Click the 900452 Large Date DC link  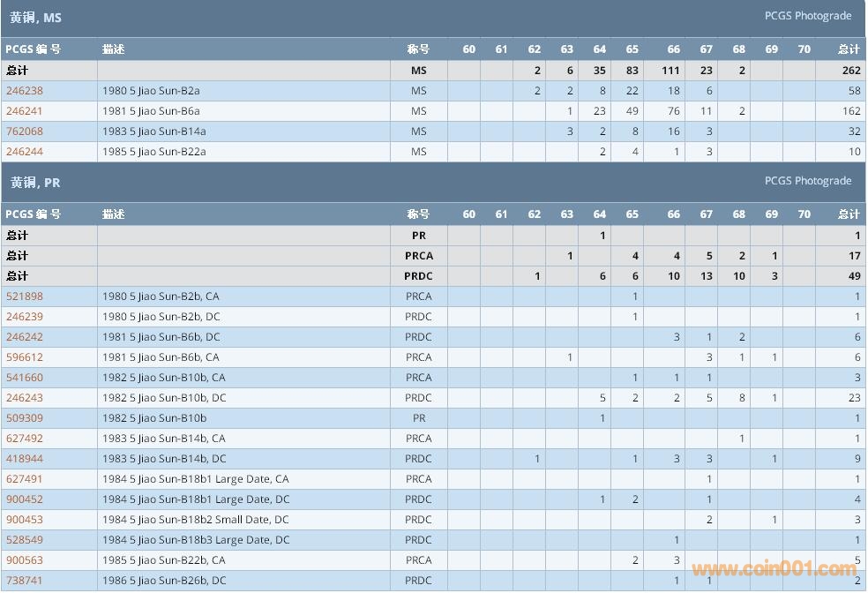click(25, 499)
